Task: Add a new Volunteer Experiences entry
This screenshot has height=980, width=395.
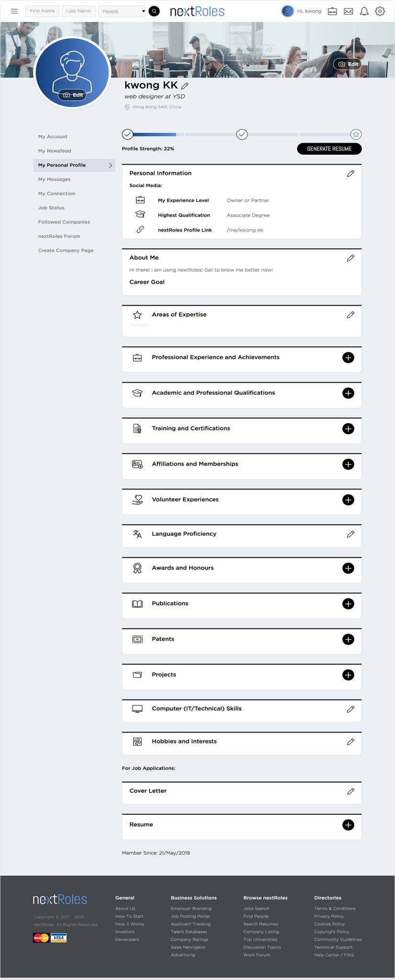Action: (x=348, y=500)
